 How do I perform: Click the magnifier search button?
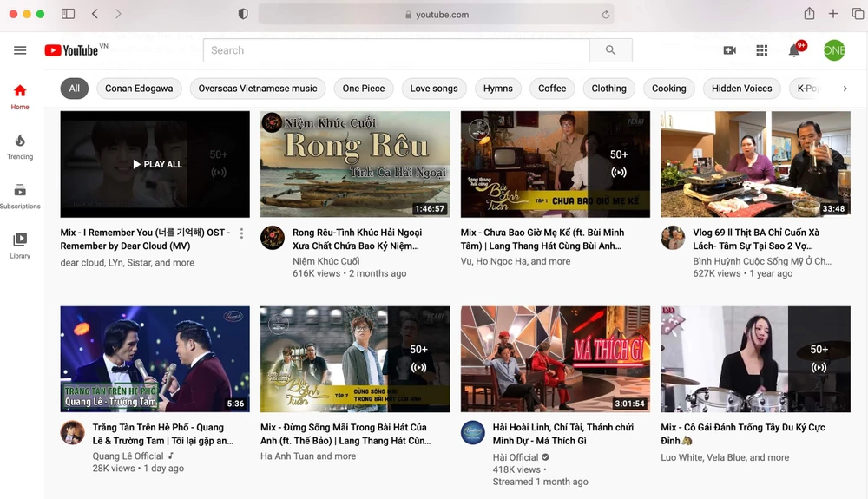[610, 50]
